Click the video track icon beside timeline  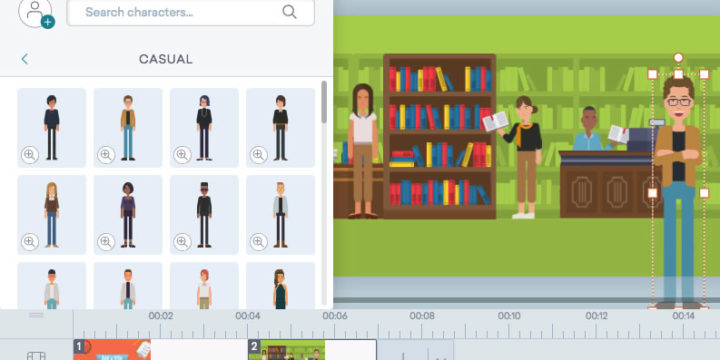[36, 355]
